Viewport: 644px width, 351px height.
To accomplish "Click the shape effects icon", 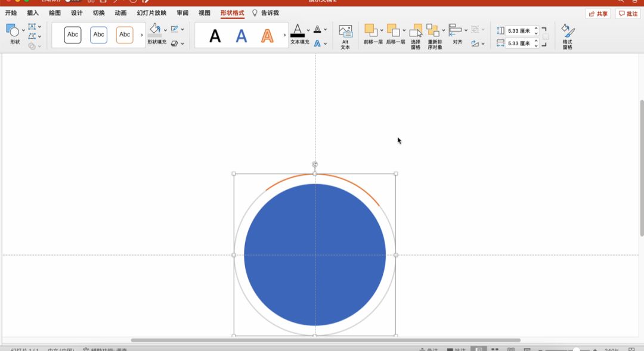I will 175,43.
